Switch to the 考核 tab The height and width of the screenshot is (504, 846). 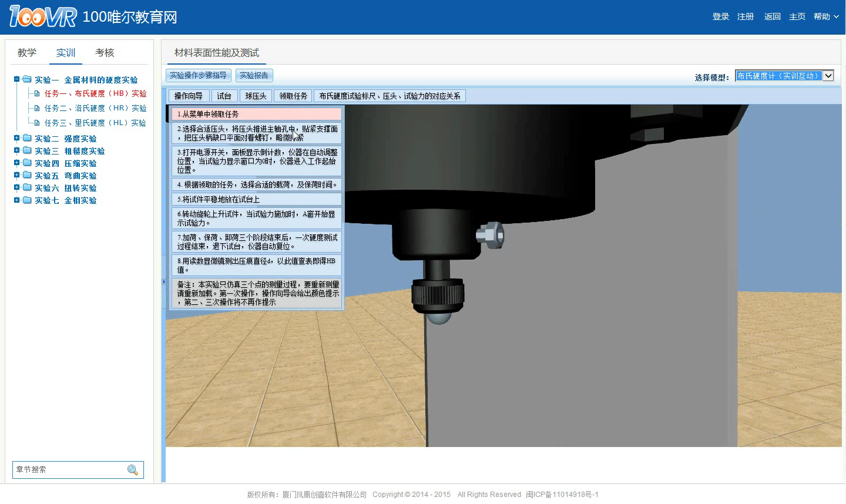point(105,53)
